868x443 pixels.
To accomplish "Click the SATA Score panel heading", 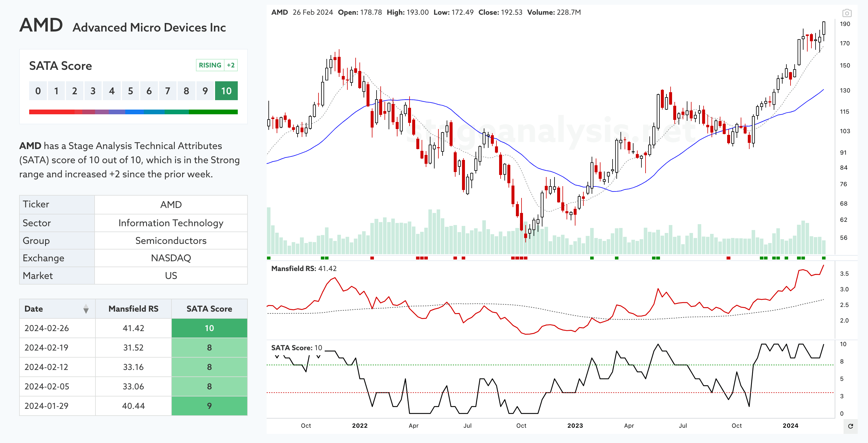I will (x=60, y=66).
